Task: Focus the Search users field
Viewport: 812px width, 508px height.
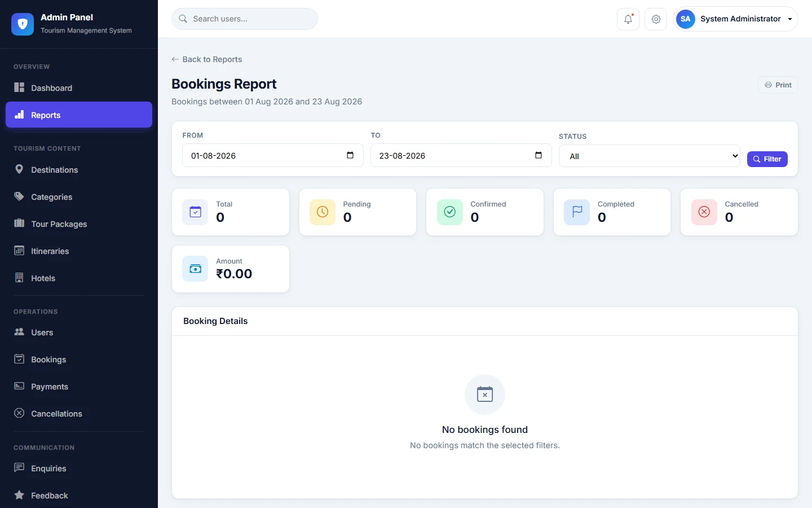Action: (245, 19)
